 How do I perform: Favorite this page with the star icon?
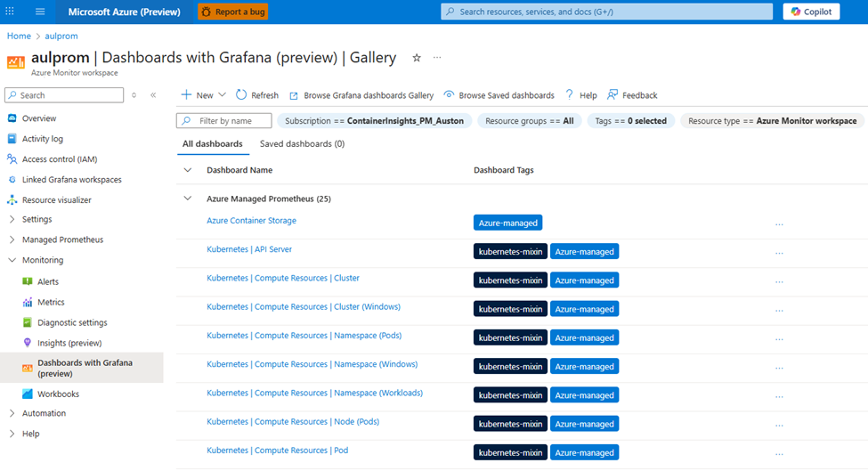point(417,58)
